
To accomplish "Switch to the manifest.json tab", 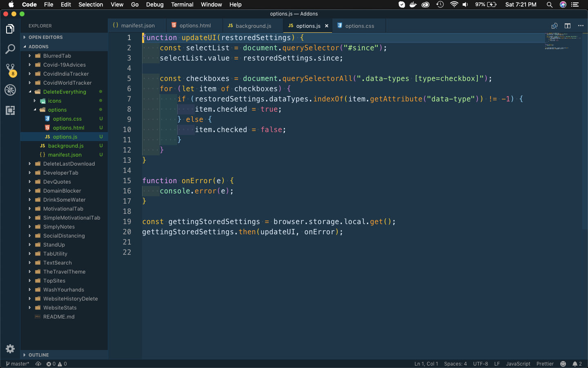I will (x=137, y=26).
